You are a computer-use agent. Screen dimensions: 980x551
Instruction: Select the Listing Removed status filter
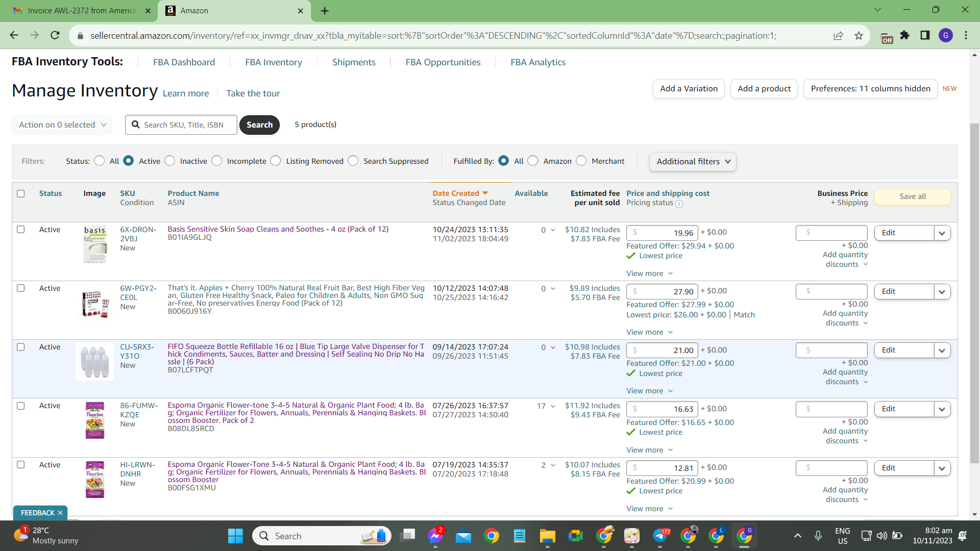pos(276,161)
